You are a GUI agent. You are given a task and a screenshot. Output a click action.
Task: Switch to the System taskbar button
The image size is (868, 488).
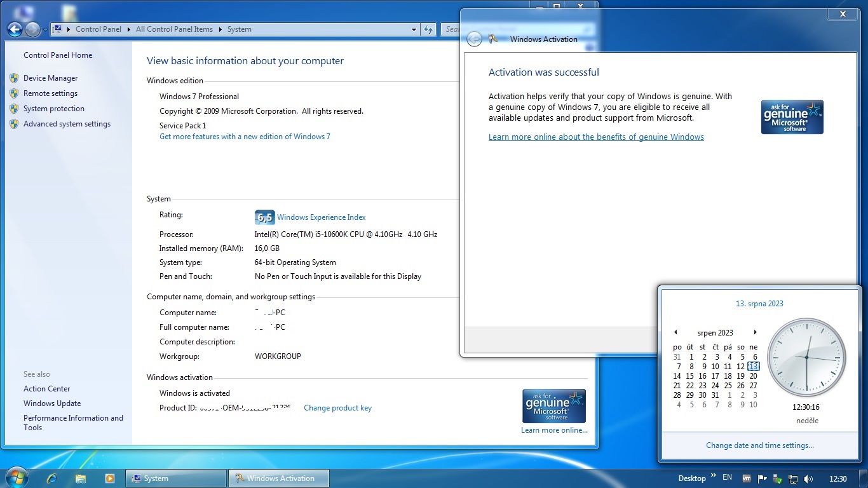coord(177,478)
